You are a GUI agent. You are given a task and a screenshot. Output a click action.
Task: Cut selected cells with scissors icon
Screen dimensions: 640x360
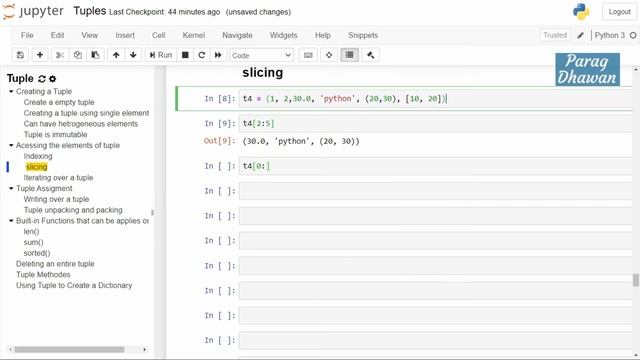60,55
